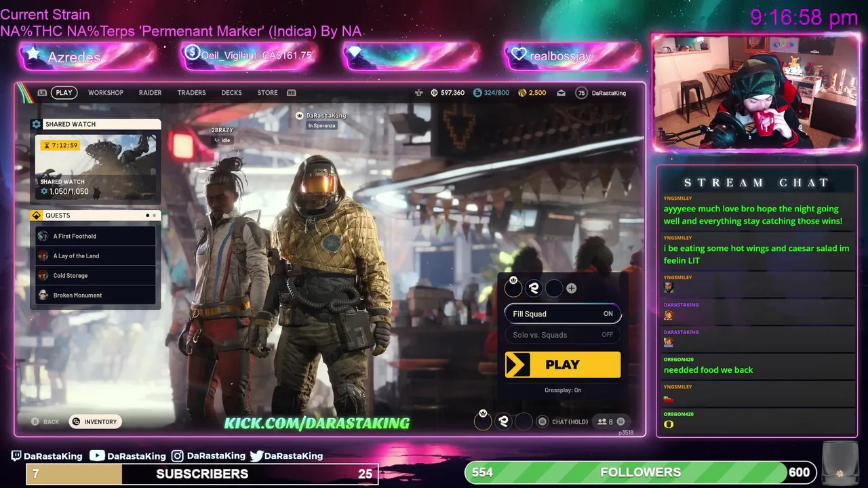Open the WORKSHOP tab
868x488 pixels.
[106, 93]
